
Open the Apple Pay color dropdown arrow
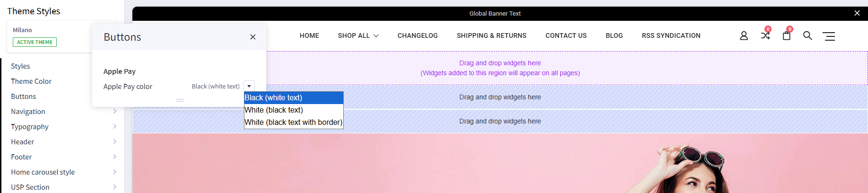[x=249, y=86]
